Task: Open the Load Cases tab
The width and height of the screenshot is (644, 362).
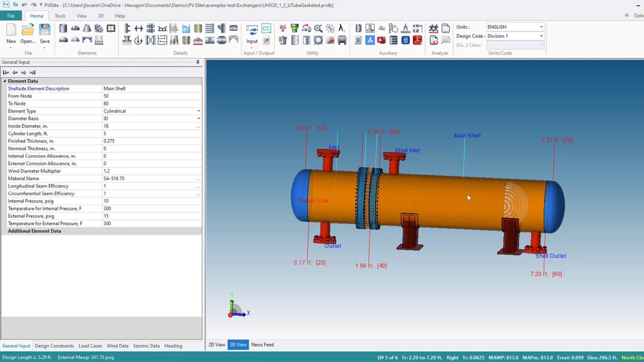Action: coord(90,346)
